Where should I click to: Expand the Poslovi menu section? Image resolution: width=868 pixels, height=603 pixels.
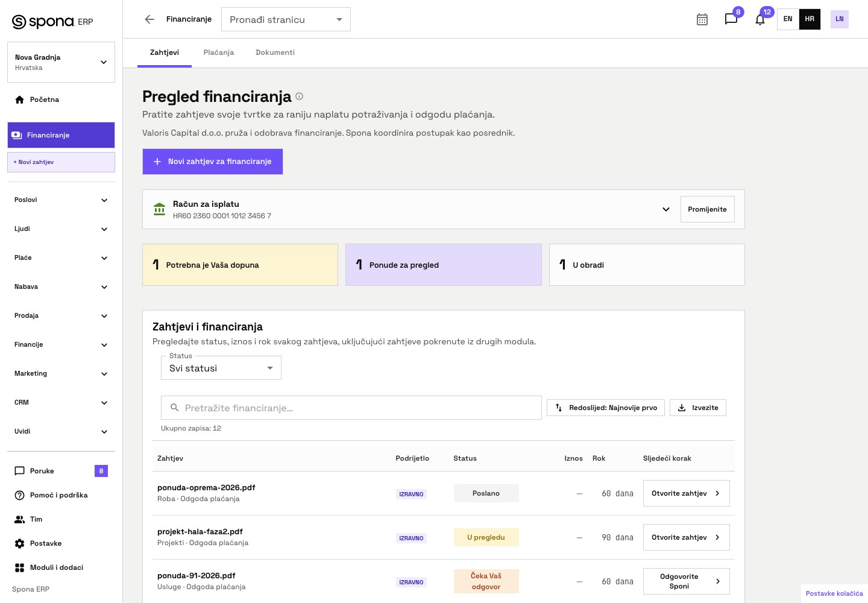tap(61, 200)
